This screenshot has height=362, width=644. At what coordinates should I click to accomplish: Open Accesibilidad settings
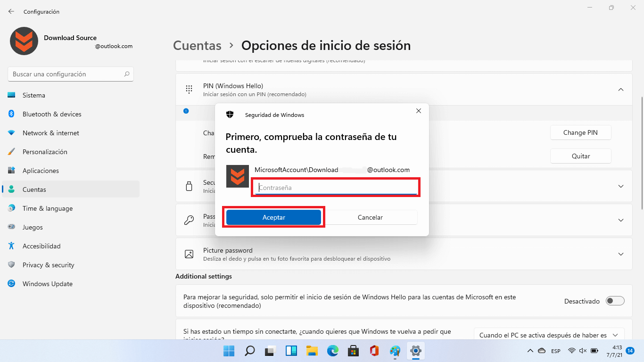click(71, 246)
